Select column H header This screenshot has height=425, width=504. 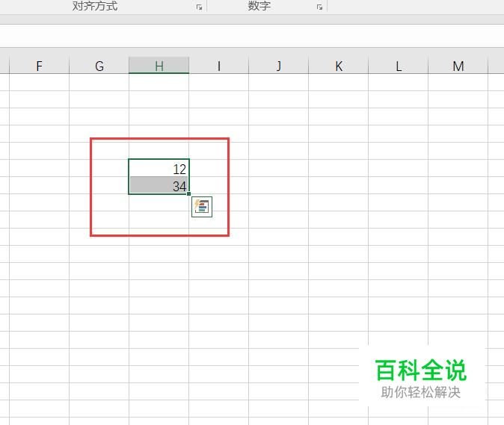pyautogui.click(x=159, y=66)
